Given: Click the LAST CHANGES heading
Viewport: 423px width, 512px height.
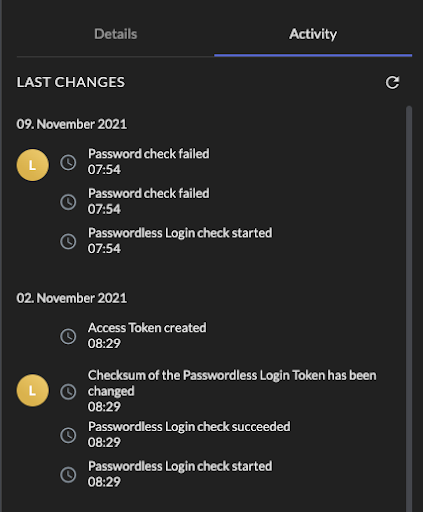Looking at the screenshot, I should pos(71,82).
